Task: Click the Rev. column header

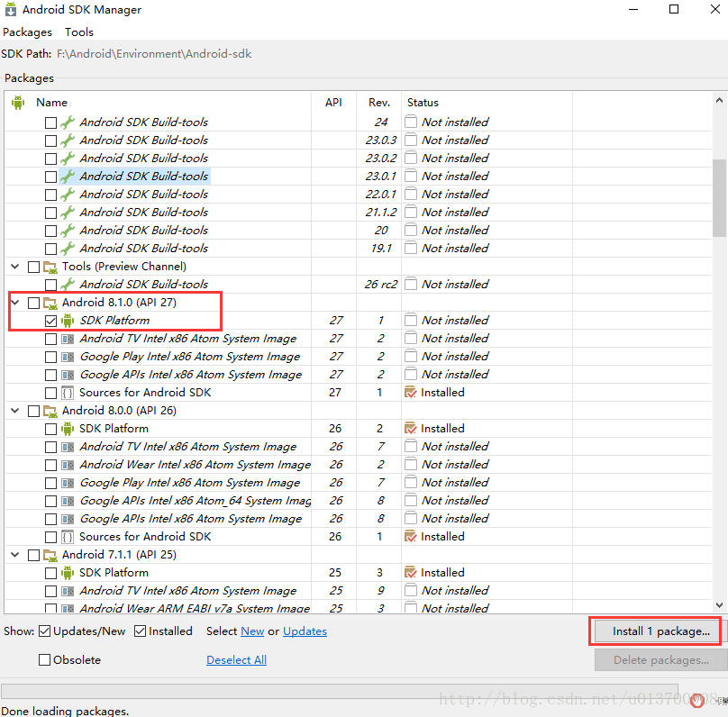Action: coord(378,103)
